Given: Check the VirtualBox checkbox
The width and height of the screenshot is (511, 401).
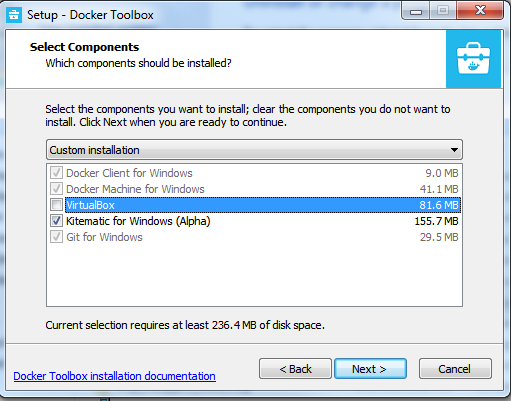Looking at the screenshot, I should tap(56, 205).
